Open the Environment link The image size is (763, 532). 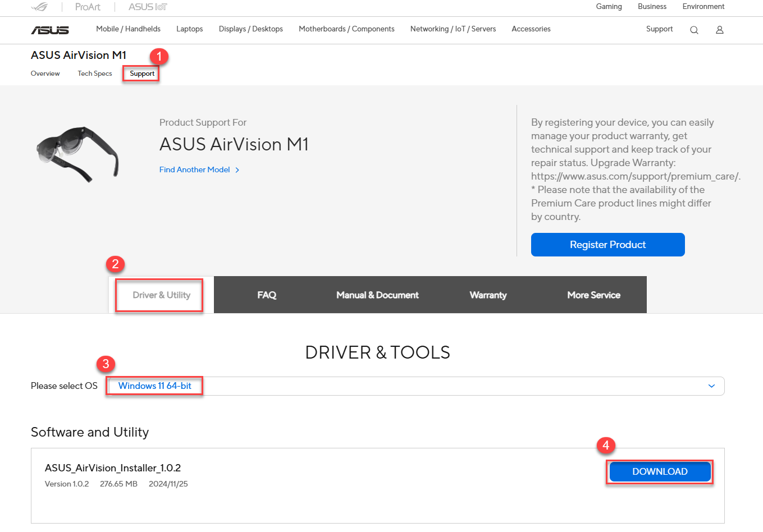click(x=703, y=7)
